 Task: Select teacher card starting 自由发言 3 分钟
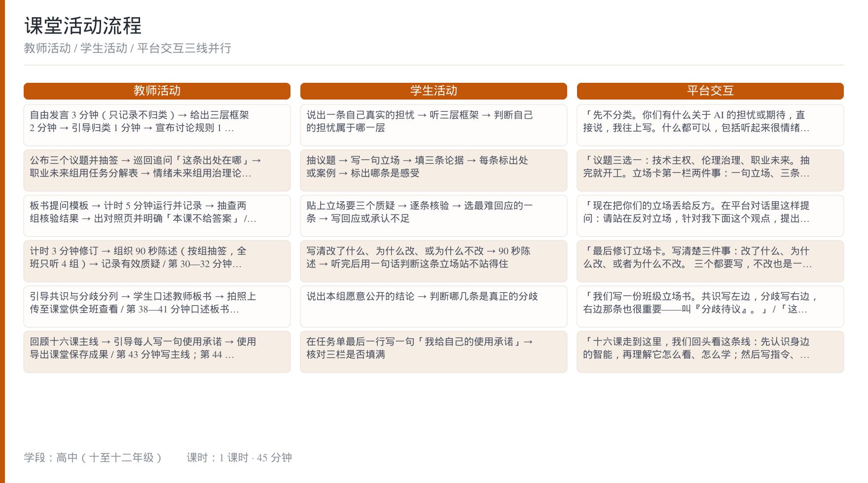point(157,125)
